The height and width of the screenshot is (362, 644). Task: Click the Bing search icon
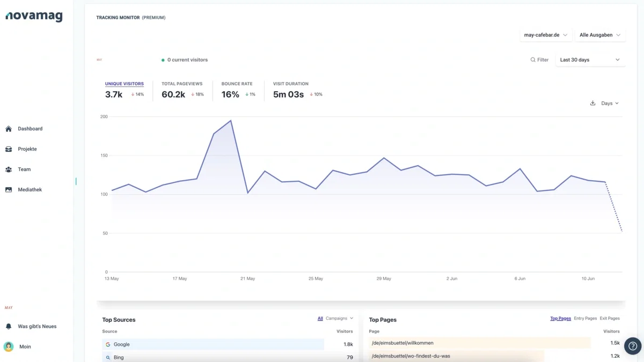pos(108,357)
